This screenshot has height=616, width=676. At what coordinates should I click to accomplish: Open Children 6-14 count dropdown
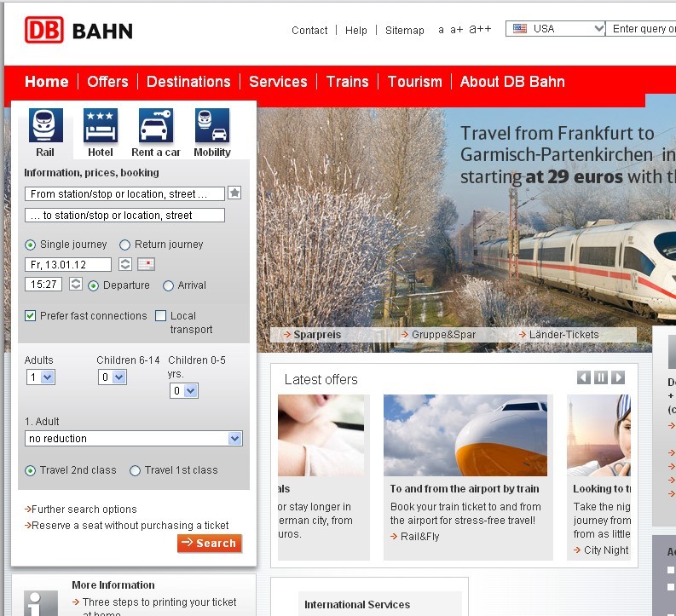113,377
